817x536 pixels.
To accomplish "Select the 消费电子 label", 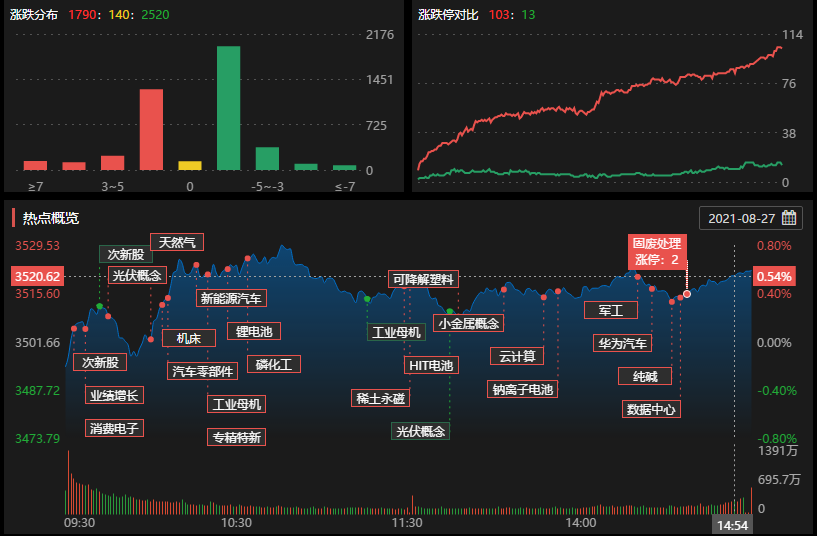I will pyautogui.click(x=114, y=429).
